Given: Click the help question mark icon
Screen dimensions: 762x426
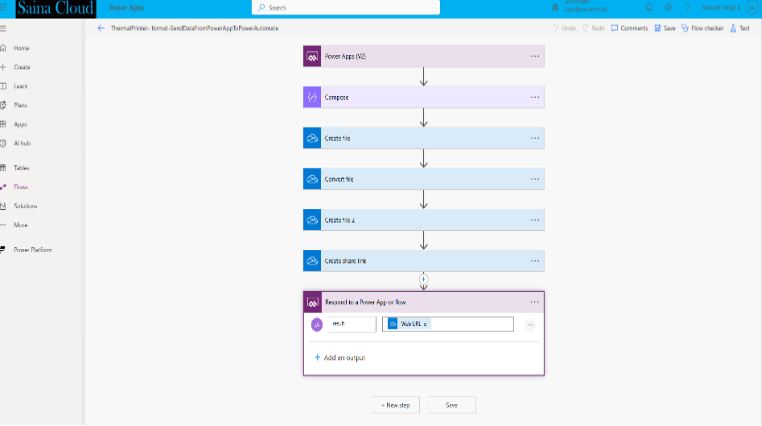Looking at the screenshot, I should coord(687,7).
